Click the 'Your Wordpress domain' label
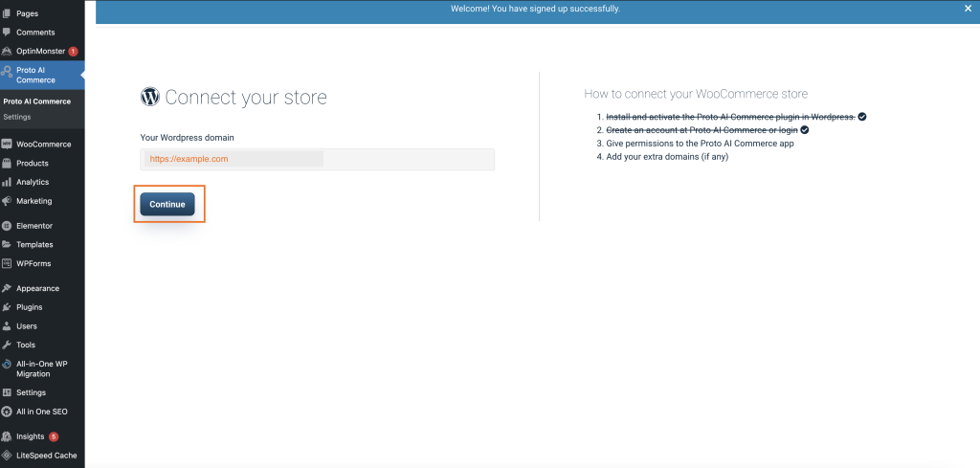980x468 pixels. (x=187, y=138)
